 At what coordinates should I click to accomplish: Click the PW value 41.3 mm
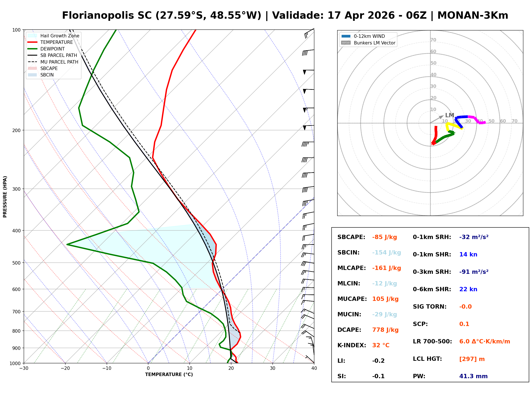(x=474, y=376)
